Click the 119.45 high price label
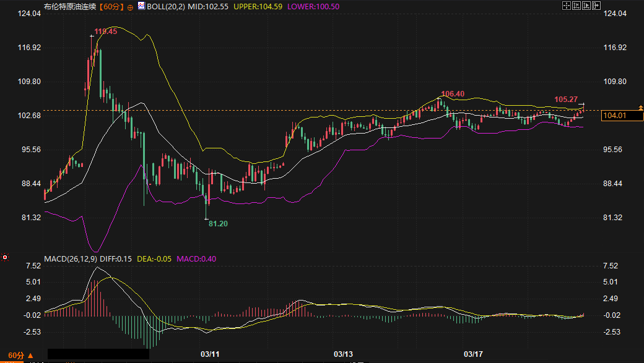 pos(105,32)
